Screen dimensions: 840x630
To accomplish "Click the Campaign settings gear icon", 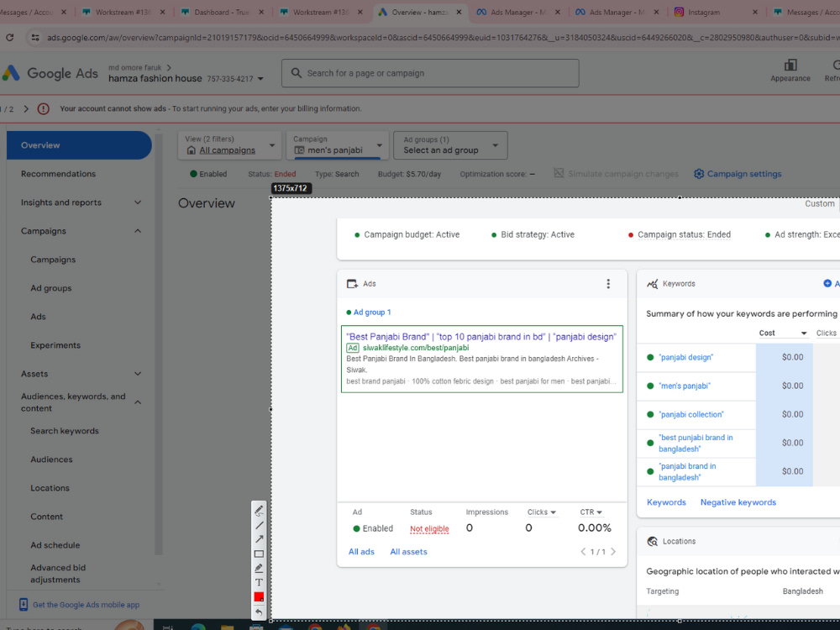I will coord(699,174).
